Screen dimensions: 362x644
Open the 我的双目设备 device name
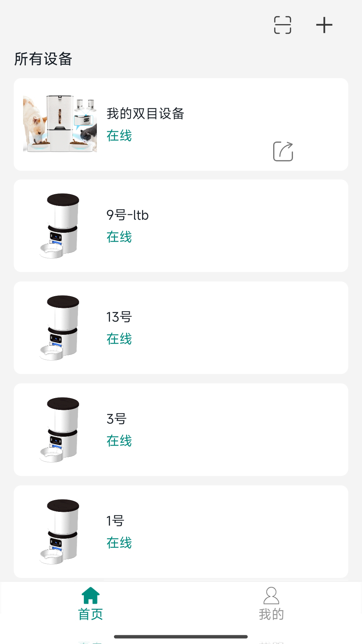[x=145, y=114]
